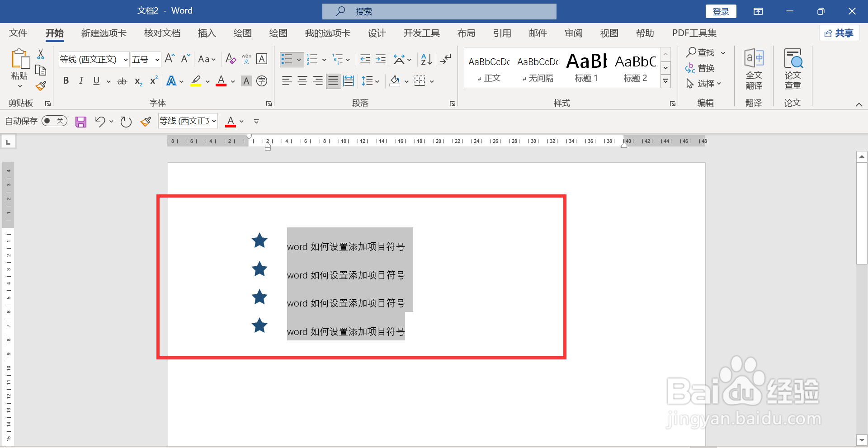Switch to the PDF Tools tab

click(694, 33)
